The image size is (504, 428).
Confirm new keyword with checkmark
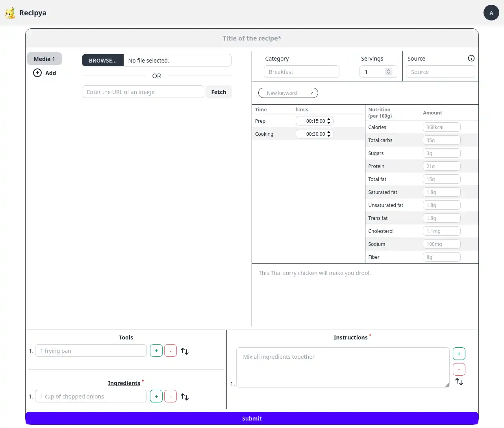pos(312,93)
